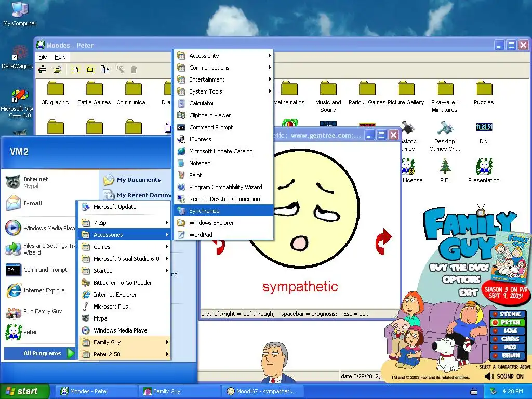Open the 3D graphic folder
This screenshot has width=532, height=399.
tap(55, 93)
